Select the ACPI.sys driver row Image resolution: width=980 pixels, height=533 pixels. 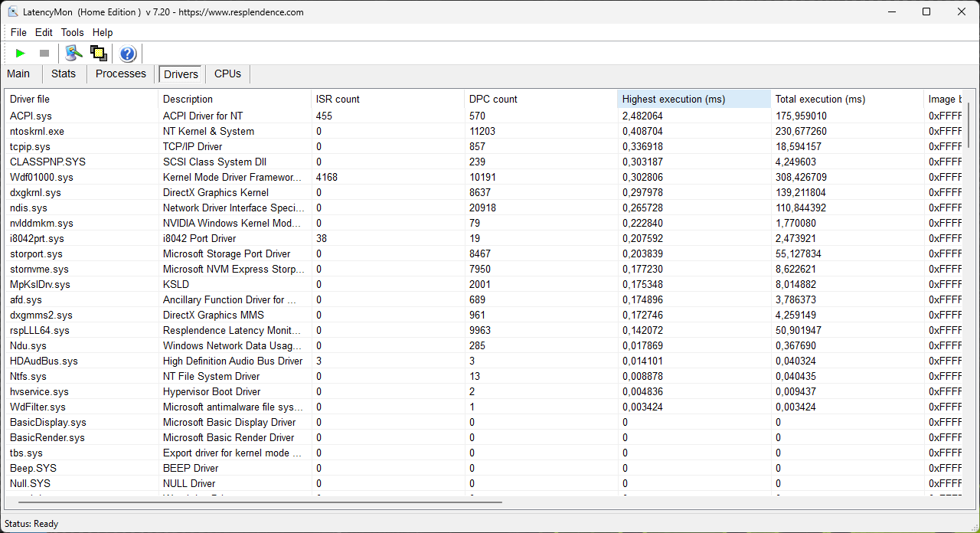point(484,116)
